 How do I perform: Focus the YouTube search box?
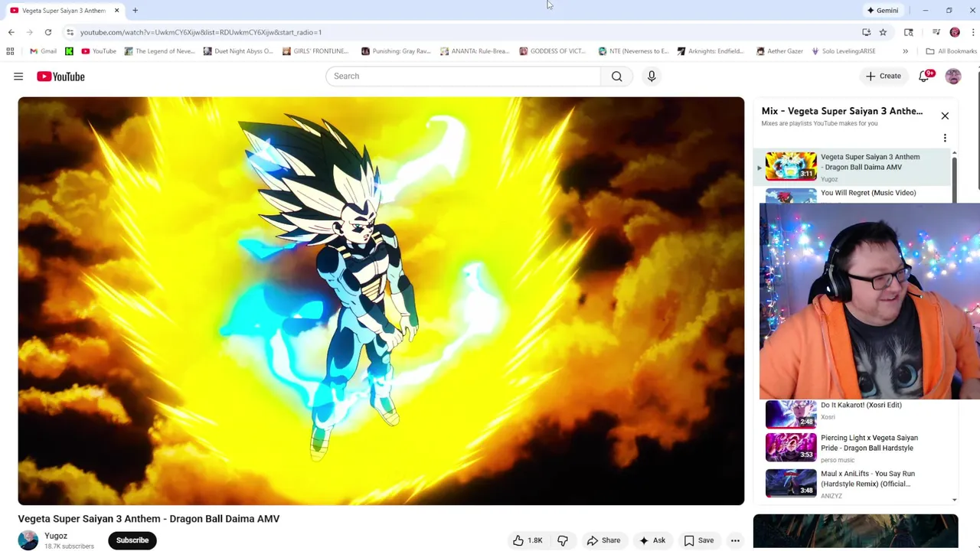point(463,76)
